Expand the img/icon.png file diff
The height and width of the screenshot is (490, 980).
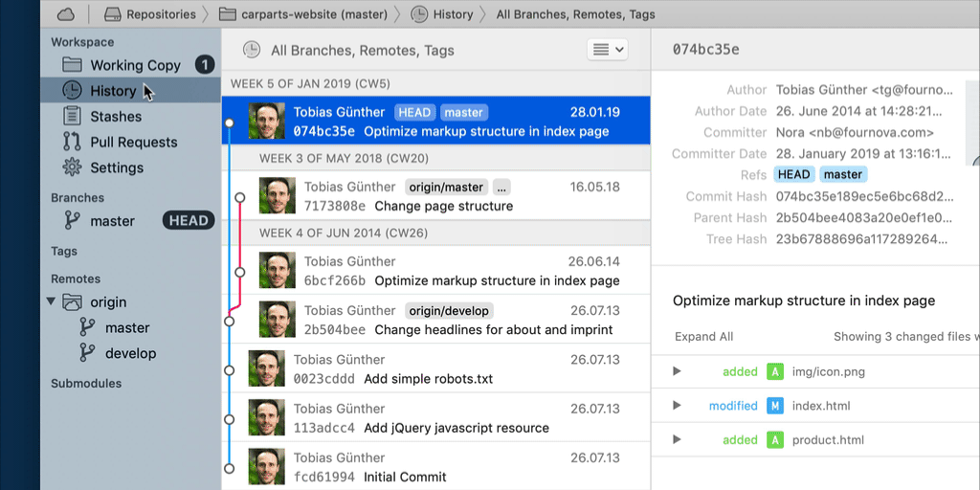(677, 371)
